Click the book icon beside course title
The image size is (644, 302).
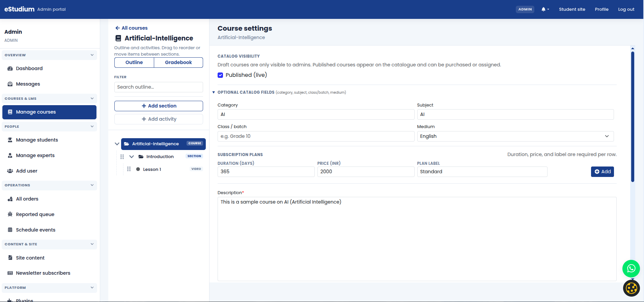pyautogui.click(x=118, y=38)
